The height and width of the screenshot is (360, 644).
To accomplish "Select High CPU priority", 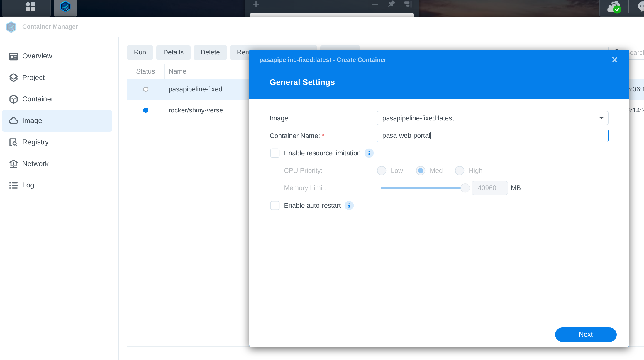I will pos(460,171).
